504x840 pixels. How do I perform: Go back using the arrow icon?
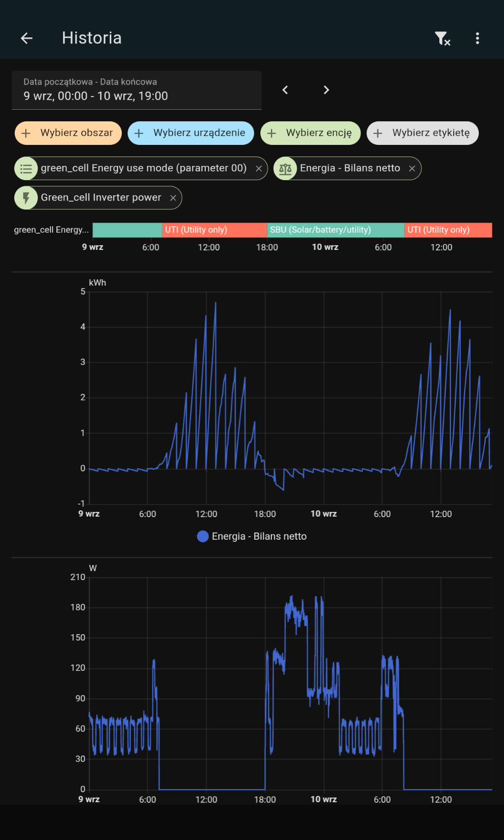27,38
